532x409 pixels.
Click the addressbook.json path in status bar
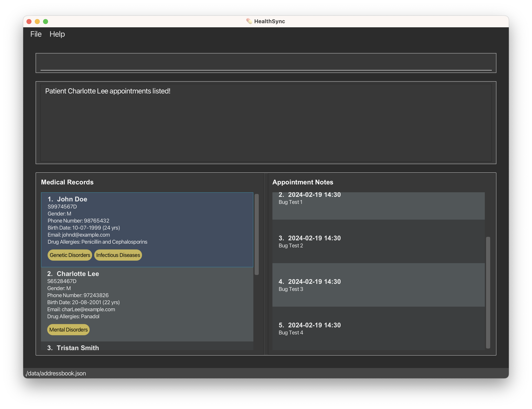(56, 373)
